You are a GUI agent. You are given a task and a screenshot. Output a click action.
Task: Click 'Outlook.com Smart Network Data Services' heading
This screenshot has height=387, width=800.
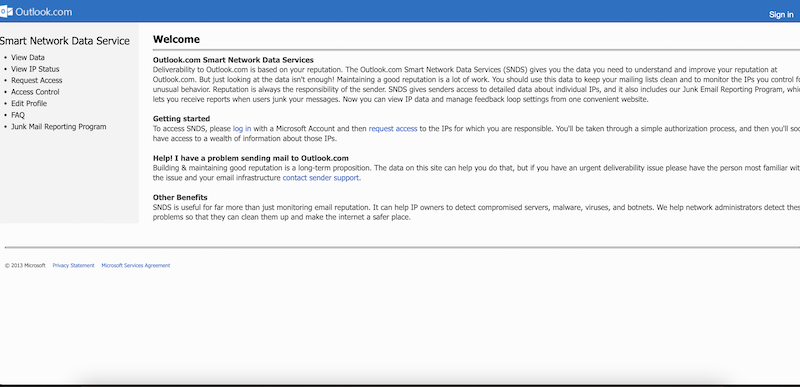point(233,60)
